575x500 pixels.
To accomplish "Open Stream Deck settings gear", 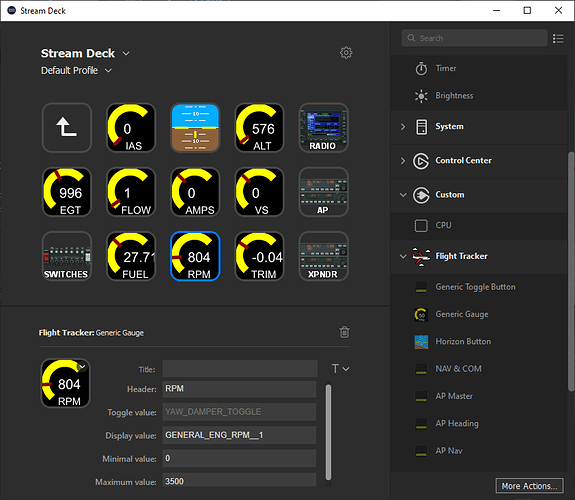I will (x=346, y=53).
